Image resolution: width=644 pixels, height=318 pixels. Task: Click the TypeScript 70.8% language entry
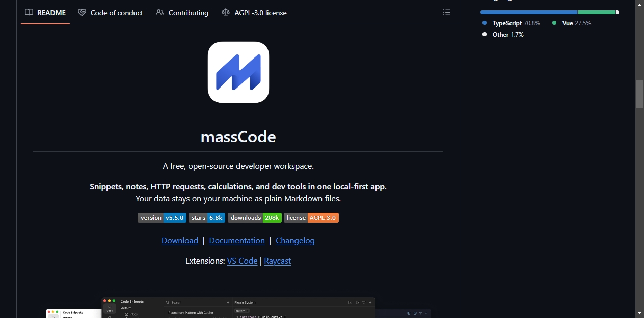coord(511,23)
